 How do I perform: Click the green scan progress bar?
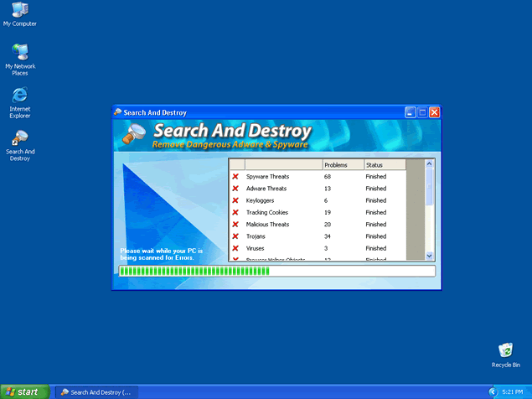276,272
